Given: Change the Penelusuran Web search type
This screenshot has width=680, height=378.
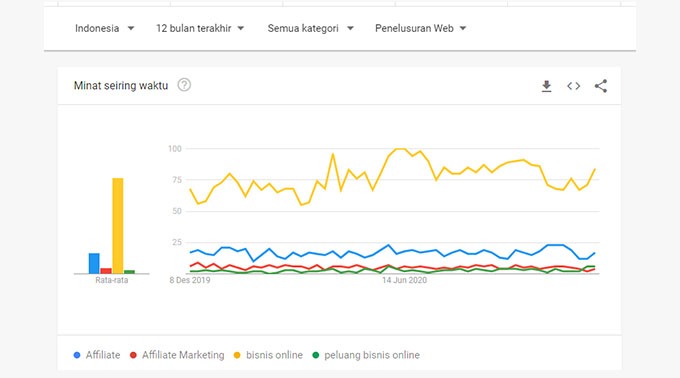Looking at the screenshot, I should (x=420, y=28).
